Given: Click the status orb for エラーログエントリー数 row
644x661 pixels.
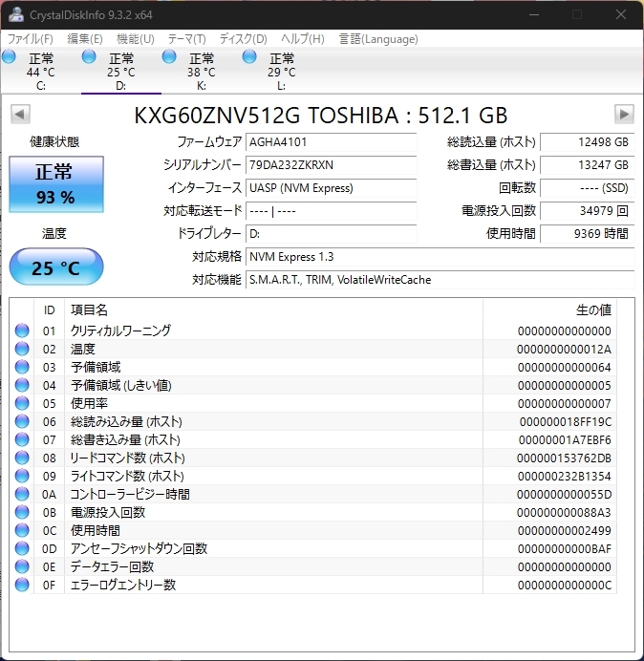Looking at the screenshot, I should (22, 585).
